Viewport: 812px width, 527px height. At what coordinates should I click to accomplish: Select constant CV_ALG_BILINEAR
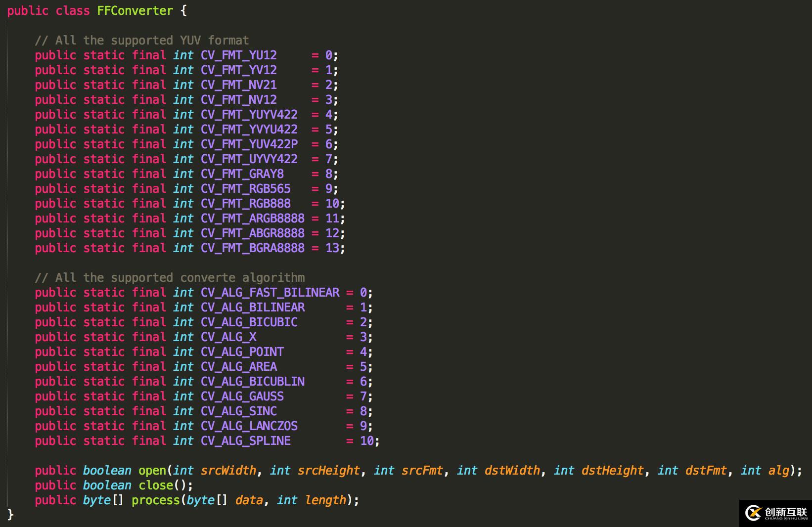click(x=253, y=307)
